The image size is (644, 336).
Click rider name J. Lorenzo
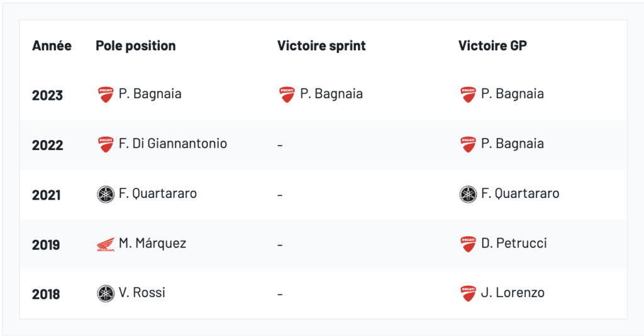tap(513, 293)
